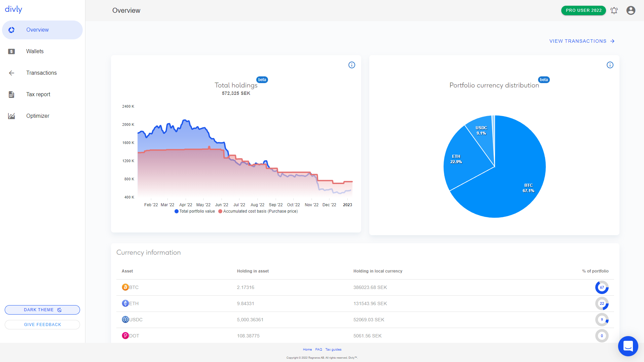The width and height of the screenshot is (644, 362).
Task: Click the Tax report document icon
Action: click(11, 95)
